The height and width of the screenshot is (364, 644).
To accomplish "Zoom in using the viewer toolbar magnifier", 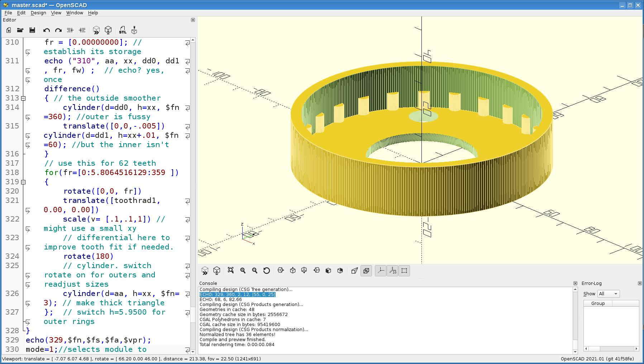I will tap(243, 271).
